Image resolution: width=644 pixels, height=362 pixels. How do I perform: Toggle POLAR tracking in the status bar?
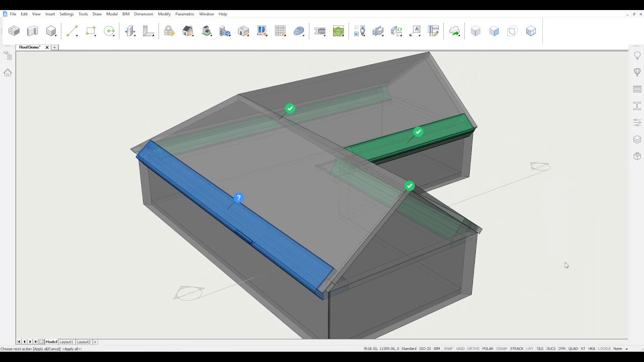click(488, 348)
